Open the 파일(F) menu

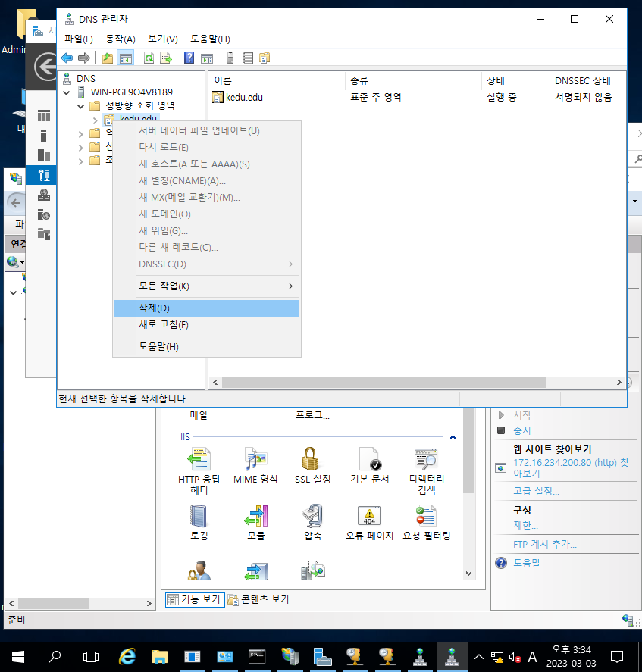click(x=79, y=39)
